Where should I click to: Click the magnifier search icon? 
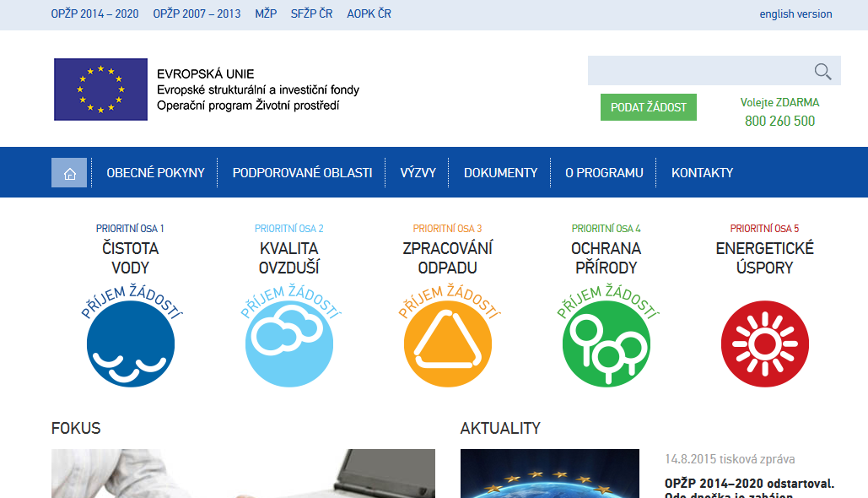[x=822, y=71]
